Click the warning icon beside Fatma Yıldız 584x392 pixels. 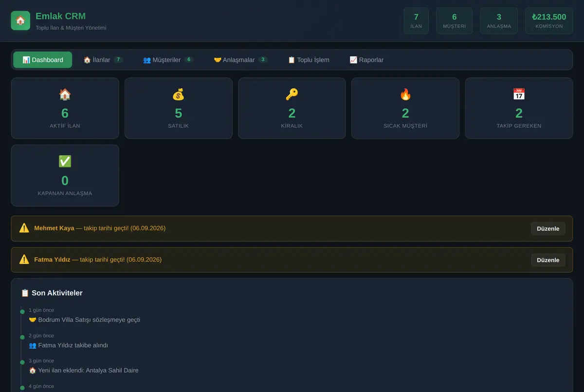point(24,259)
